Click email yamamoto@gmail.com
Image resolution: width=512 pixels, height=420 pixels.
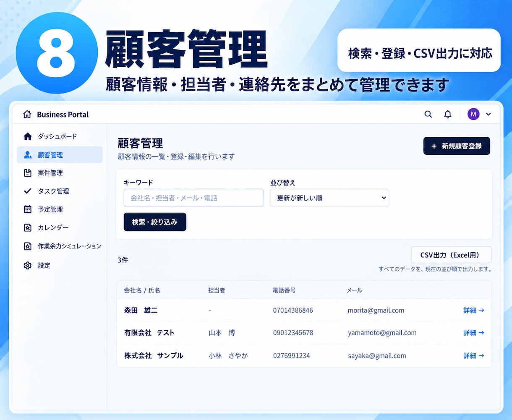(382, 333)
